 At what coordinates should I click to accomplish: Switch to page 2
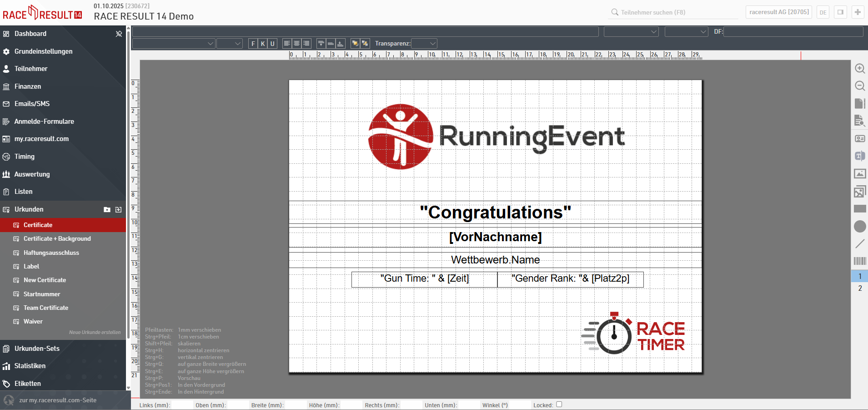click(859, 288)
